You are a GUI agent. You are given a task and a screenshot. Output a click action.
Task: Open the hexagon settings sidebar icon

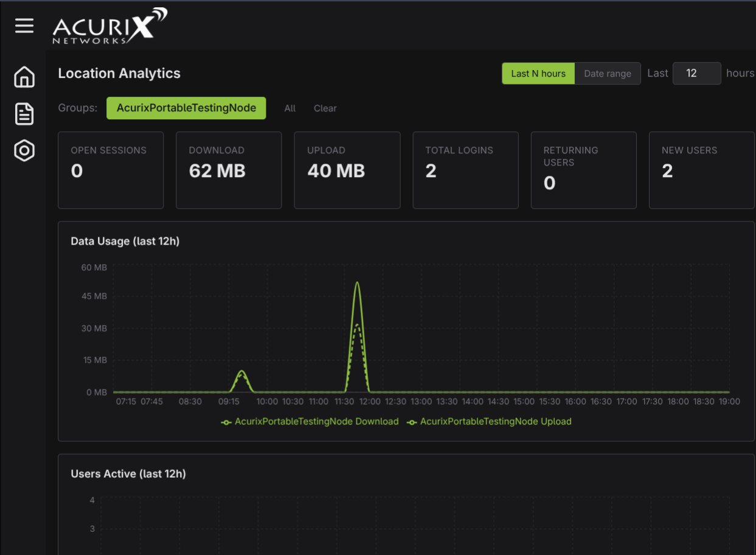[24, 150]
